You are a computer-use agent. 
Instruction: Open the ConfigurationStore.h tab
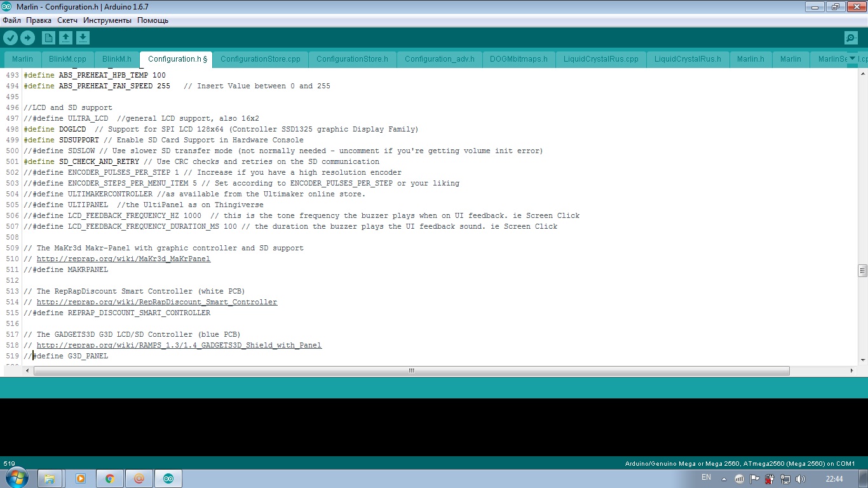pyautogui.click(x=352, y=59)
